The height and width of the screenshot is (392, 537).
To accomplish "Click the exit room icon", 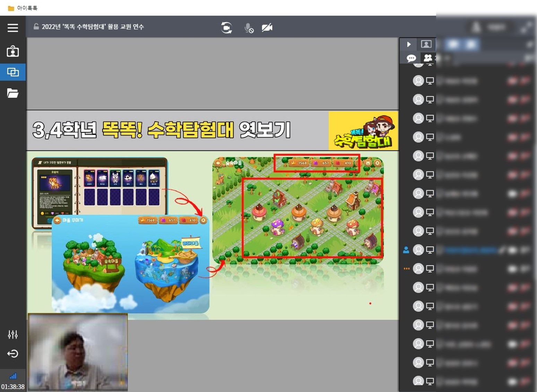I will pyautogui.click(x=13, y=354).
